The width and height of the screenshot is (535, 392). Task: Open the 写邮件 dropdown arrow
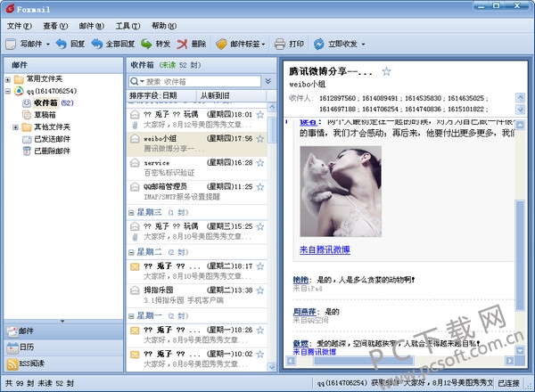point(48,45)
